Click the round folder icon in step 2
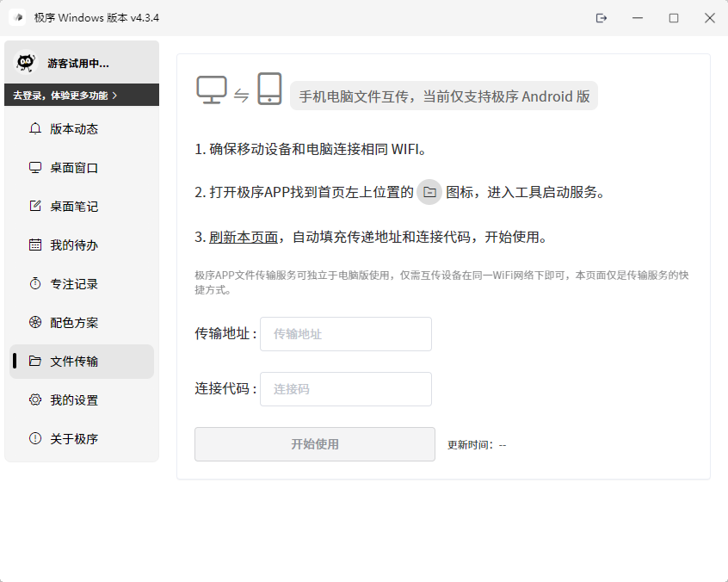This screenshot has height=582, width=728. tap(429, 192)
